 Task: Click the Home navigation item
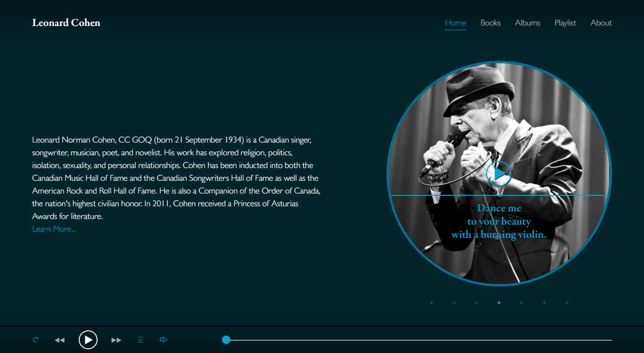click(x=455, y=23)
